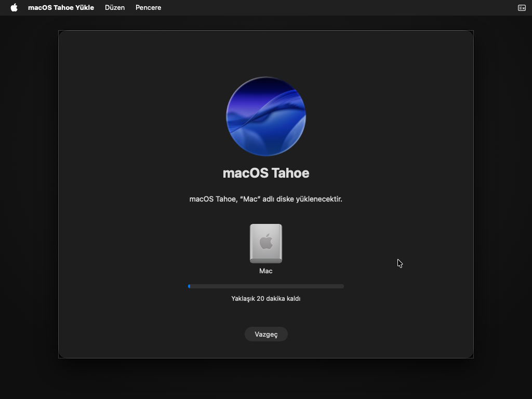Click the macOS Tahoe wallpaper logo
The width and height of the screenshot is (532, 399).
pyautogui.click(x=266, y=116)
